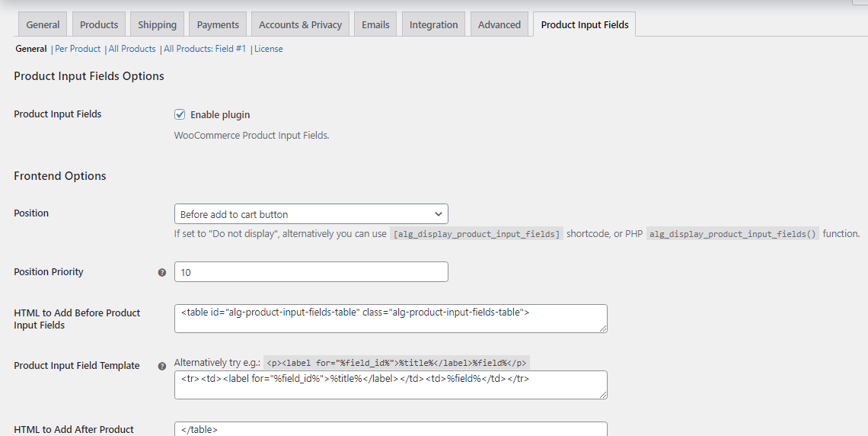Open the Integration tab

tap(433, 24)
